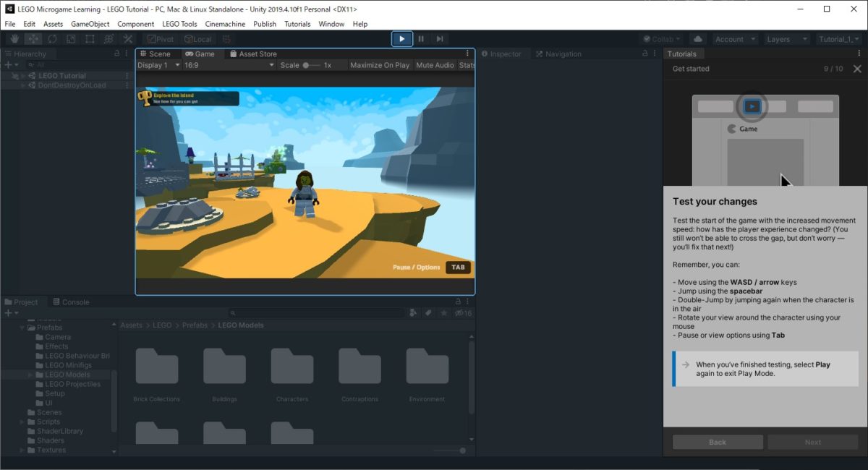Open the Display 1 dropdown
Viewport: 868px width, 470px height.
[x=157, y=64]
